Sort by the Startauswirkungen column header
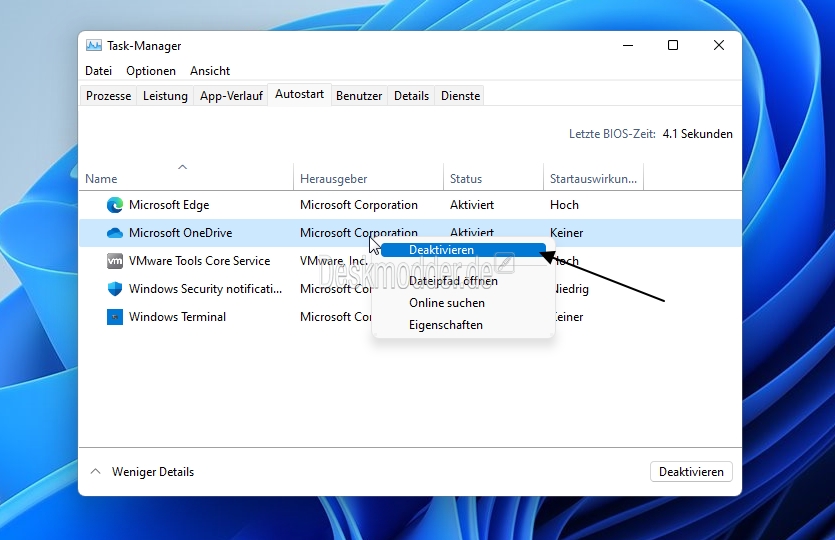Viewport: 835px width, 540px height. (x=593, y=179)
